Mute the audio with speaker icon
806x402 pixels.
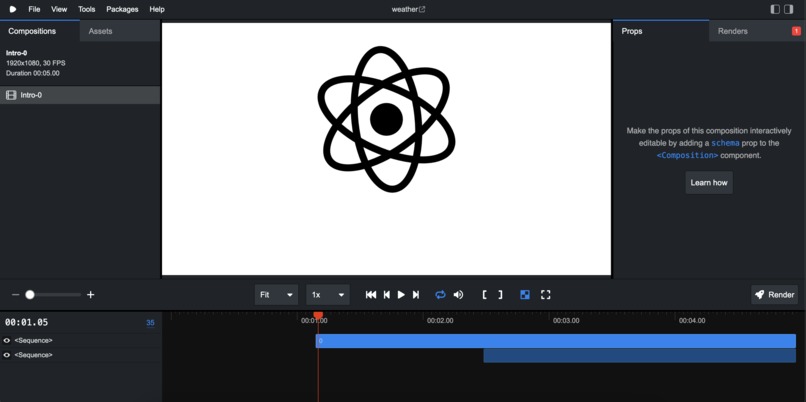tap(458, 295)
